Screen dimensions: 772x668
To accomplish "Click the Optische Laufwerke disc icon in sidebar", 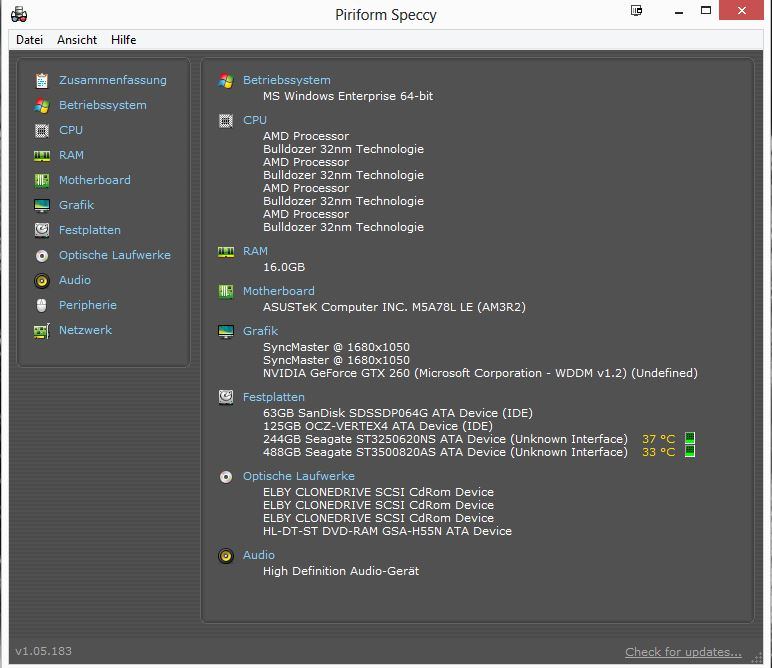I will [42, 255].
